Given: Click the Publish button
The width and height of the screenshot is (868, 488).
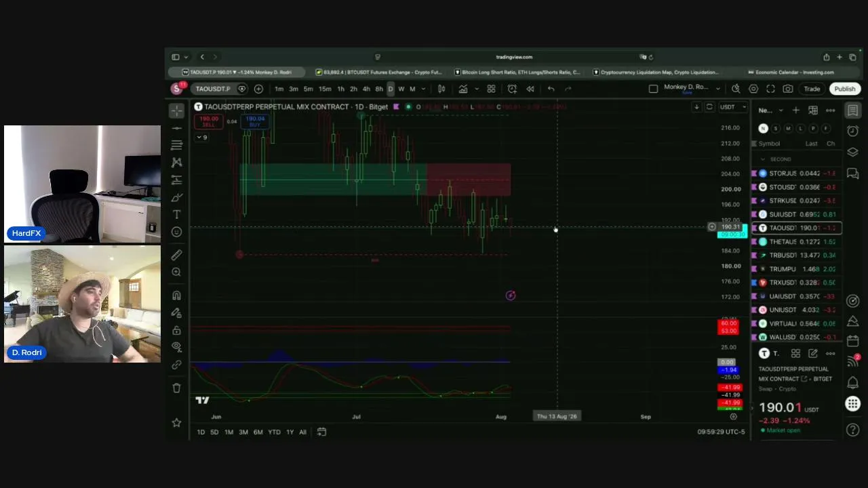Looking at the screenshot, I should (x=845, y=89).
